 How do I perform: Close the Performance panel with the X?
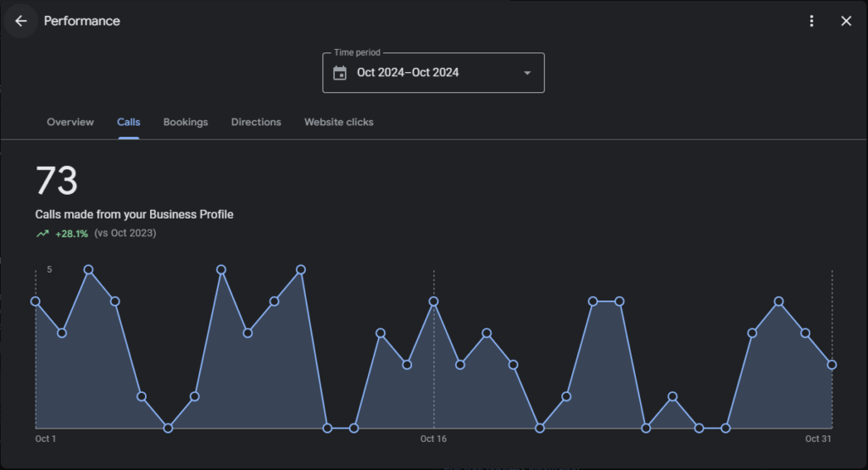coord(846,21)
